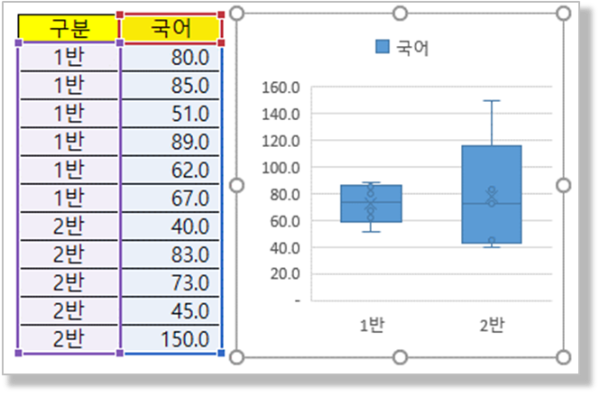Select the 1반 cell beside 67.0
The width and height of the screenshot is (600, 394).
click(69, 198)
